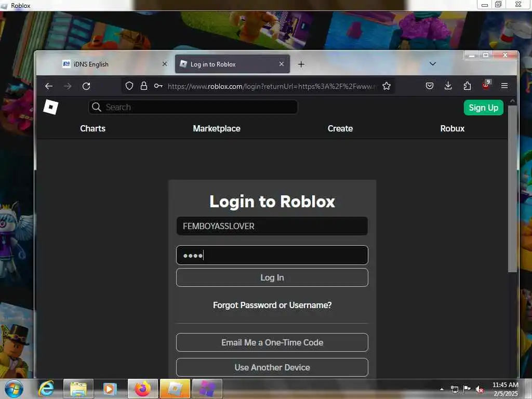Click the Log In button
Image resolution: width=532 pixels, height=399 pixels.
click(272, 277)
